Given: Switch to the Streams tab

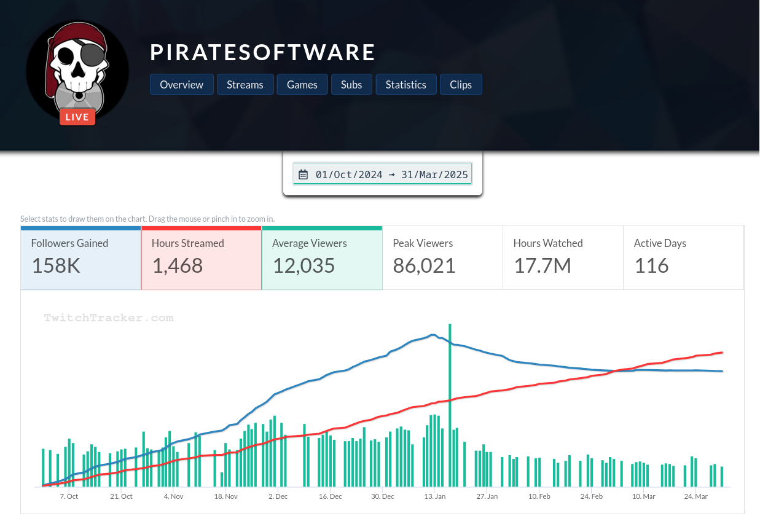Looking at the screenshot, I should pos(245,85).
